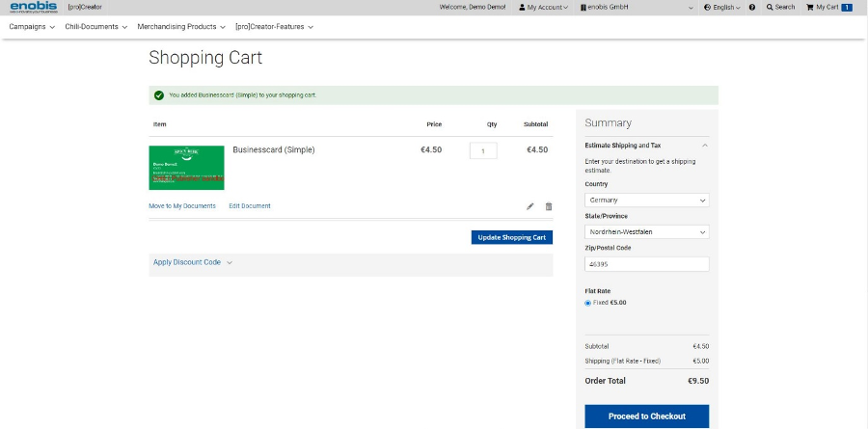Click the Move to My Documents link
Viewport: 868px width, 429px height.
[x=182, y=206]
